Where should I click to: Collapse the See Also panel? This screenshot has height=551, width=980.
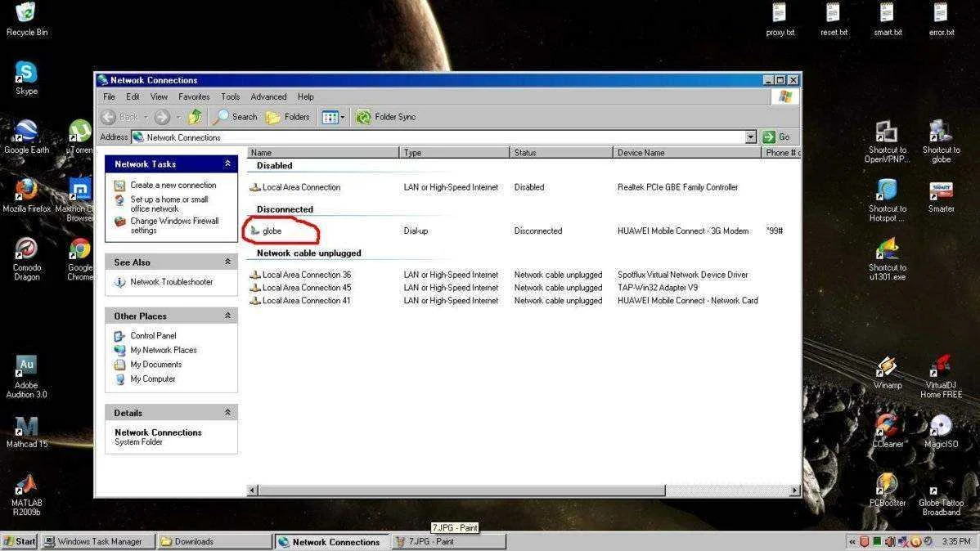(x=227, y=262)
